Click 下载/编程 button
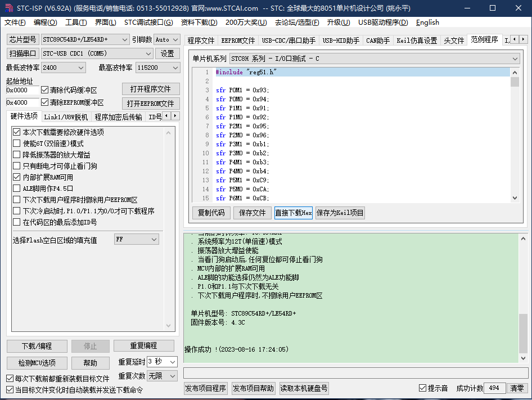Image resolution: width=532 pixels, height=400 pixels. pos(37,346)
